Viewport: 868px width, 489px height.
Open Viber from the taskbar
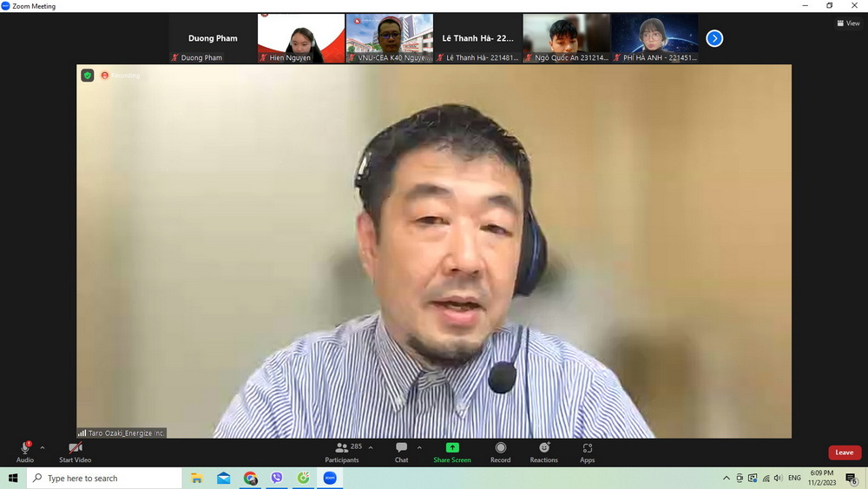pyautogui.click(x=277, y=479)
